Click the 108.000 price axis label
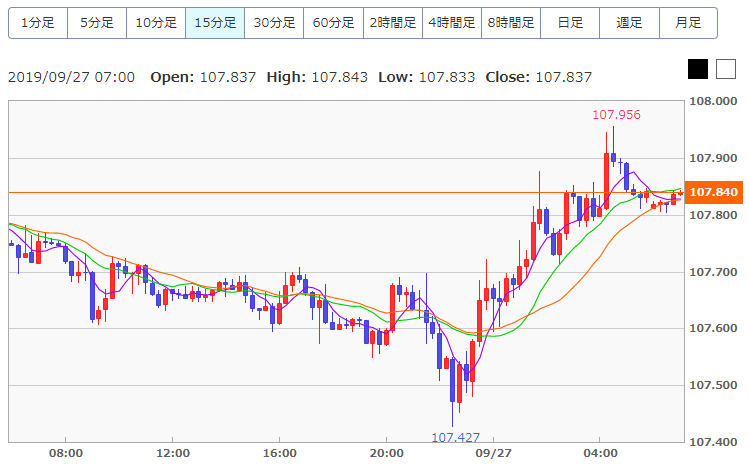The image size is (749, 466). 713,101
